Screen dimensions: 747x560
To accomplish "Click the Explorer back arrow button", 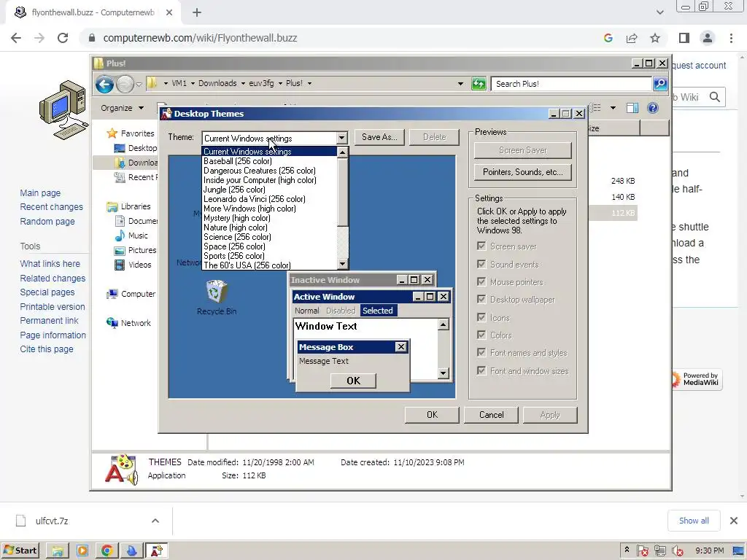I will pos(104,85).
